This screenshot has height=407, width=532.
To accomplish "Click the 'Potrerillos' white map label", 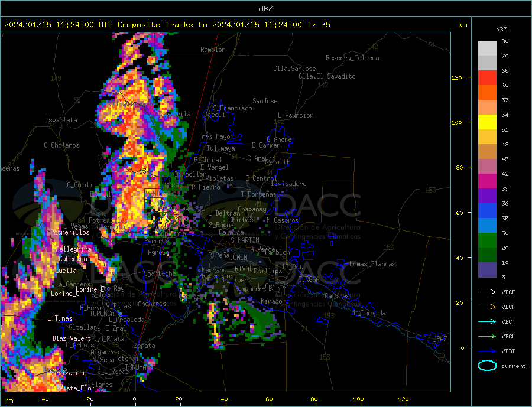I will point(70,232).
